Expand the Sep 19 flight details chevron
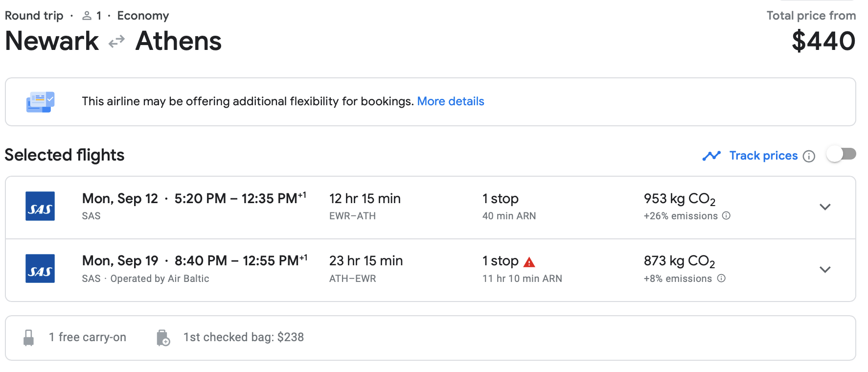This screenshot has width=868, height=372. [825, 270]
